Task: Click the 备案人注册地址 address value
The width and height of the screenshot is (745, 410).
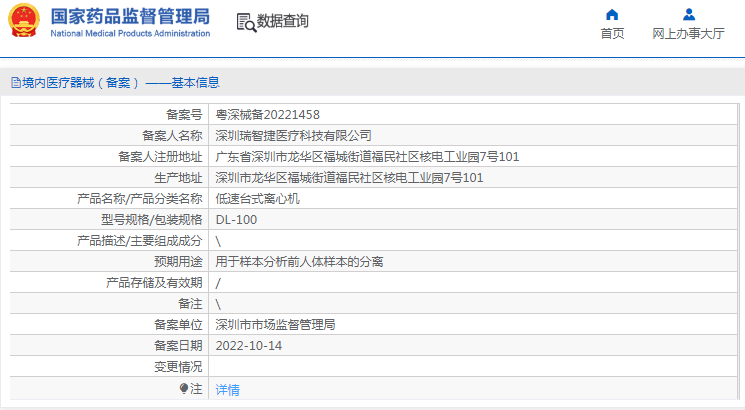Action: [367, 156]
